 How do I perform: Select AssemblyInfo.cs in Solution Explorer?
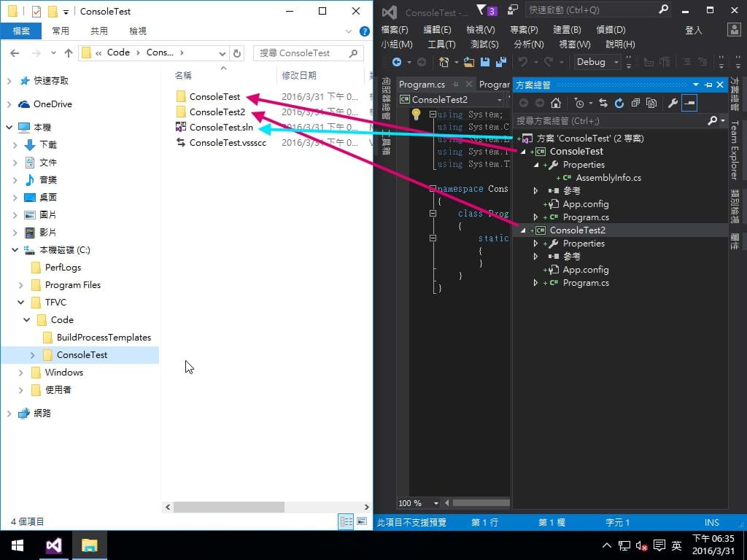[x=608, y=178]
